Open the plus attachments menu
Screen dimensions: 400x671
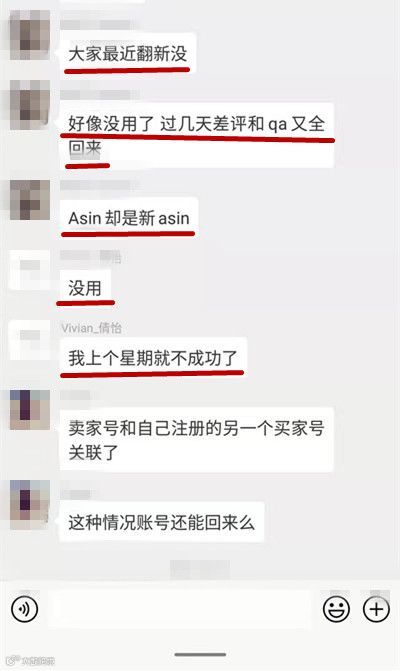tap(376, 609)
